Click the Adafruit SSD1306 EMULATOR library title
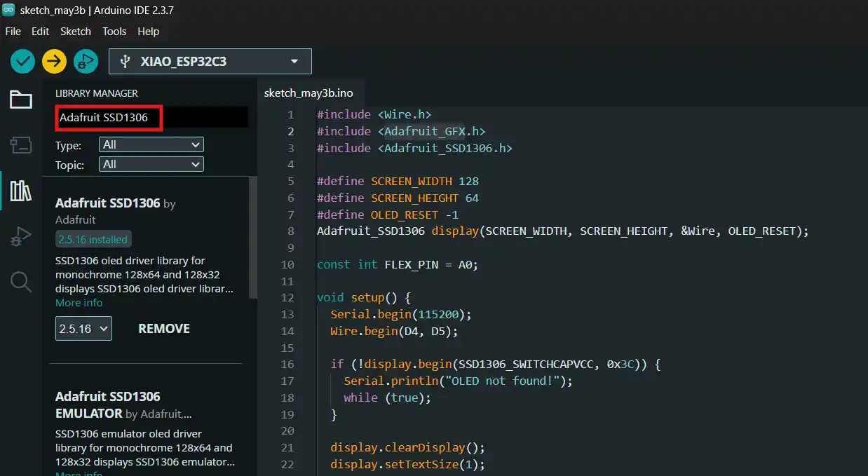 pyautogui.click(x=108, y=404)
